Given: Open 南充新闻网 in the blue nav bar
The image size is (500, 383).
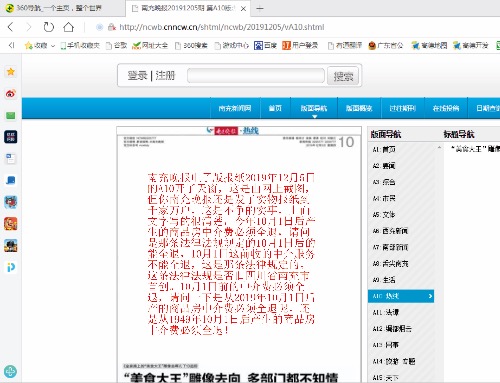Looking at the screenshot, I should [x=235, y=108].
